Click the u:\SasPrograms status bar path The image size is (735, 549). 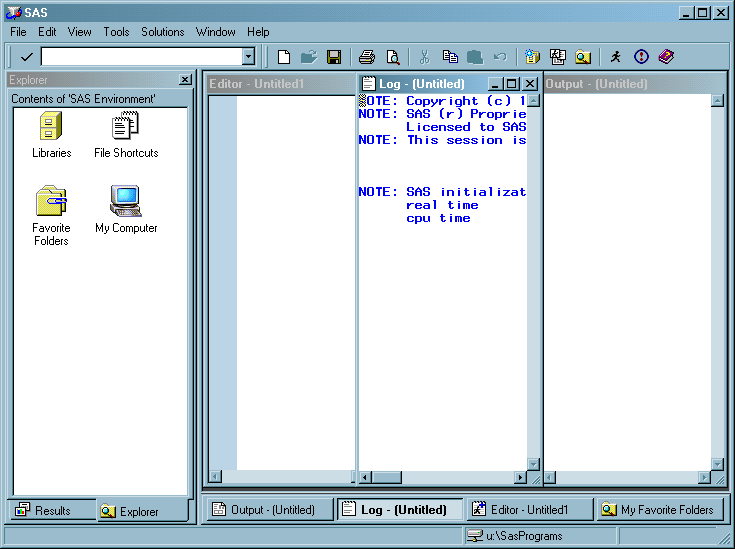(x=524, y=536)
